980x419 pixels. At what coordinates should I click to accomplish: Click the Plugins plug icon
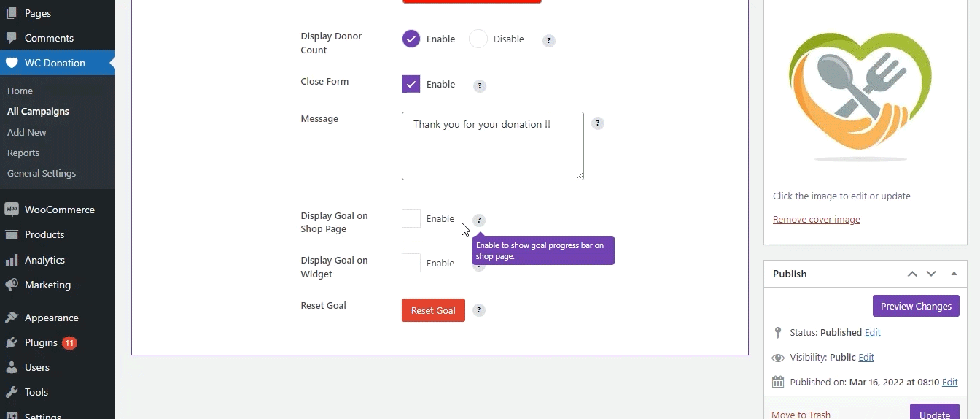pos(12,342)
